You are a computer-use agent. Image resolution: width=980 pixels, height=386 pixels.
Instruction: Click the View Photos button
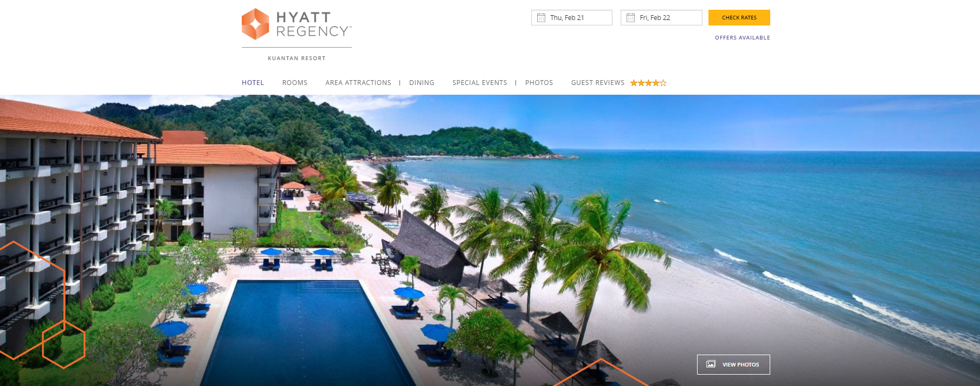733,364
